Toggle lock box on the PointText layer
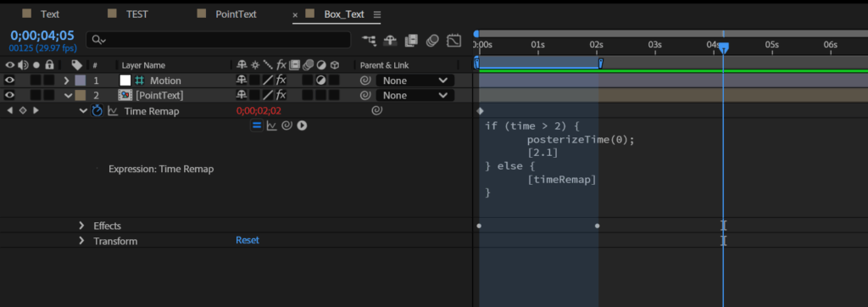 [48, 95]
